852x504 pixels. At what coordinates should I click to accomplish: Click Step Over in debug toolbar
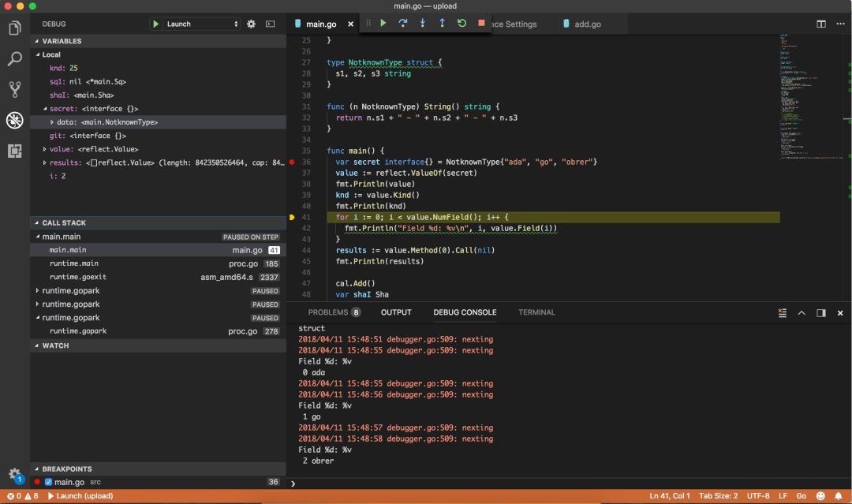click(403, 24)
